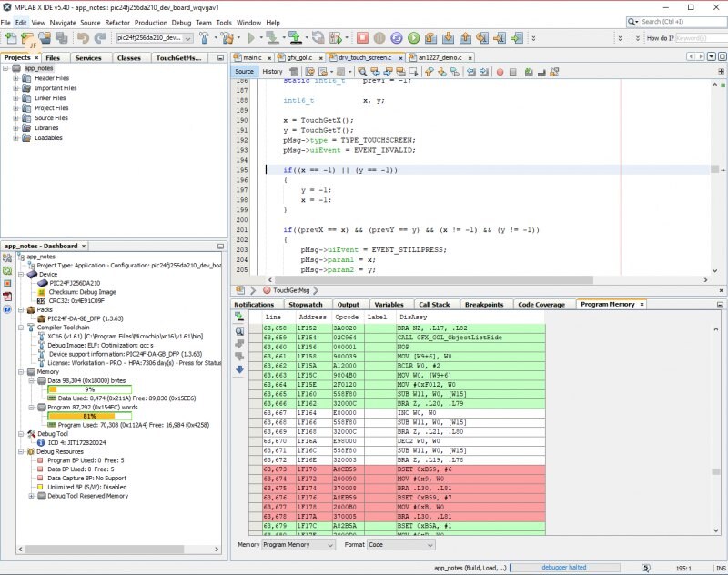Viewport: 728px width, 575px height.
Task: Toggle History view in the editor
Action: (272, 71)
